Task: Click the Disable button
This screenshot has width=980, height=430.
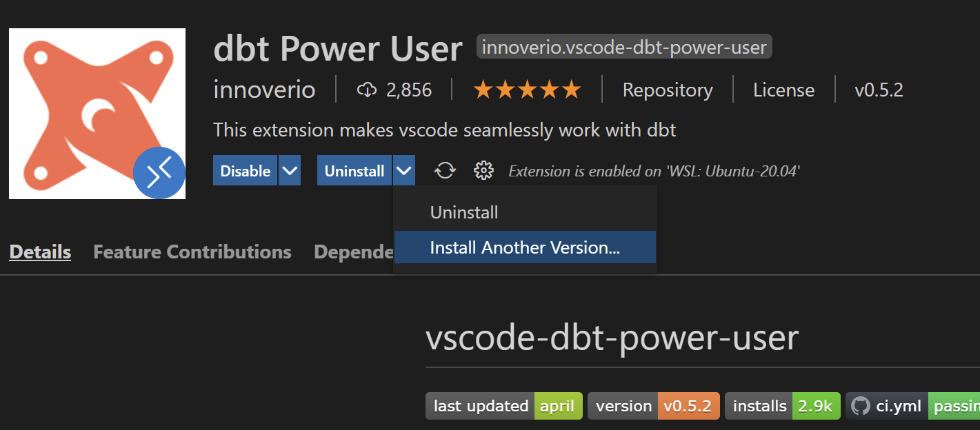Action: [245, 170]
